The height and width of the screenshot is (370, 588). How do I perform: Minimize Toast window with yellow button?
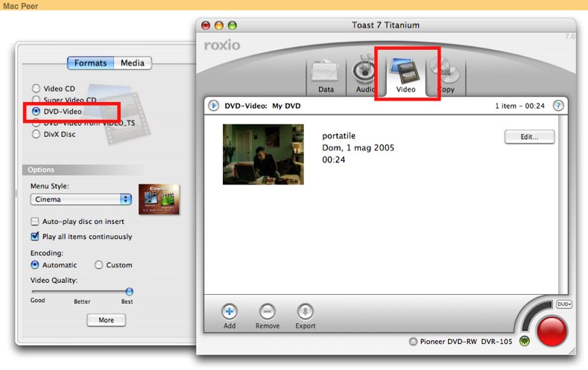[x=219, y=25]
